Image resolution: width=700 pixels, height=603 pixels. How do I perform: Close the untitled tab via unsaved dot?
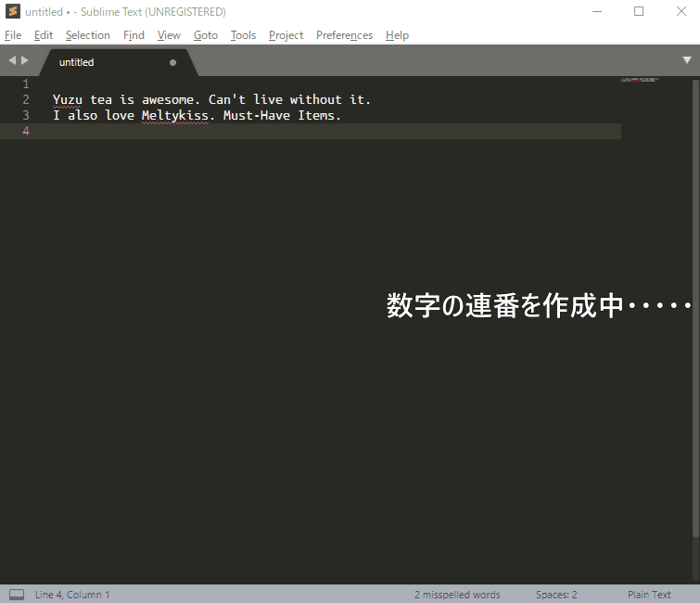[172, 62]
